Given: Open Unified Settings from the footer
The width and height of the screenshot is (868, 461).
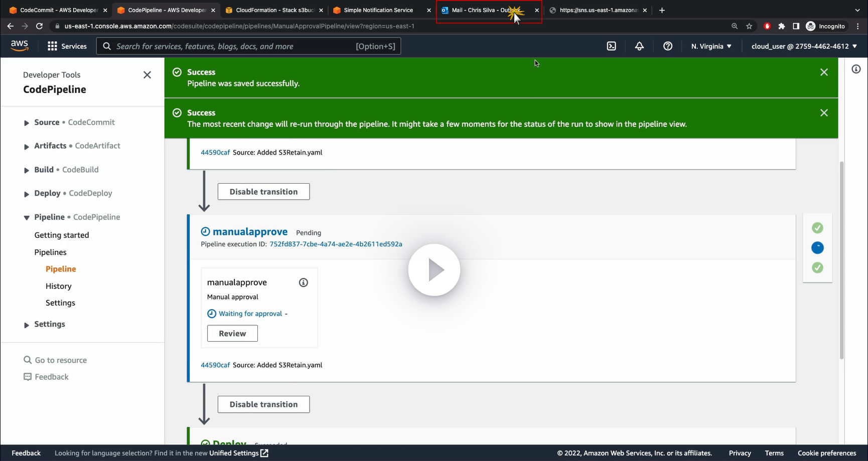Looking at the screenshot, I should [239, 453].
